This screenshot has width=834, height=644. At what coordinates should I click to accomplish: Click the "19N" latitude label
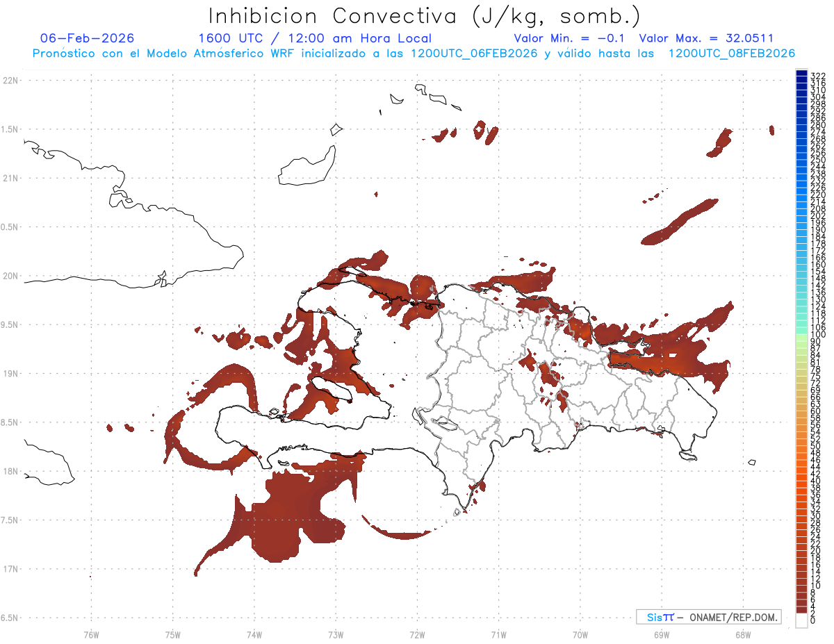click(11, 373)
